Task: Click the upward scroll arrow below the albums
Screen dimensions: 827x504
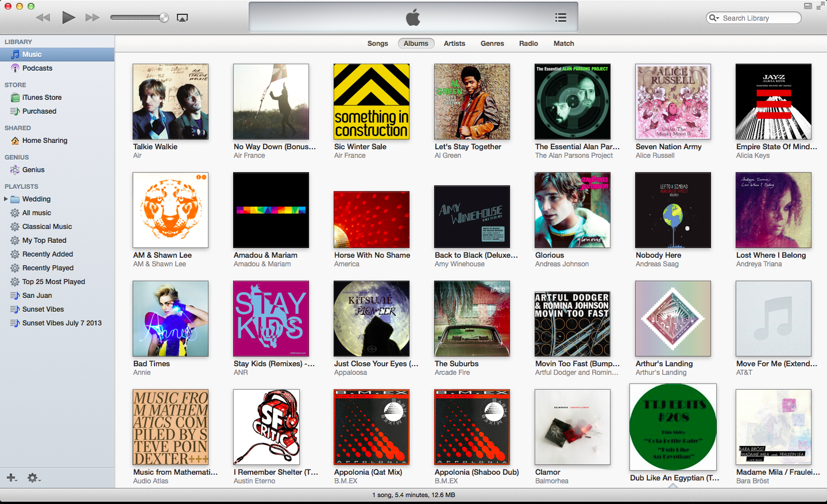Action: [673, 485]
